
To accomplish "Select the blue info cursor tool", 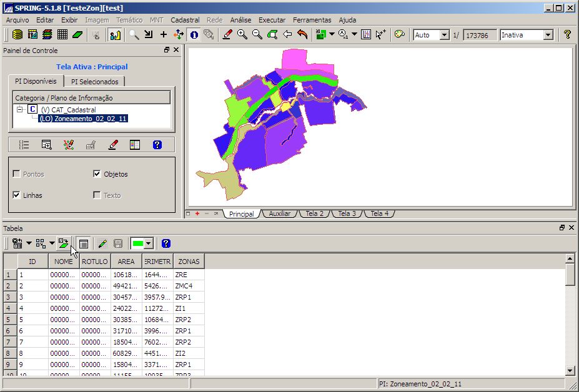I will (194, 35).
